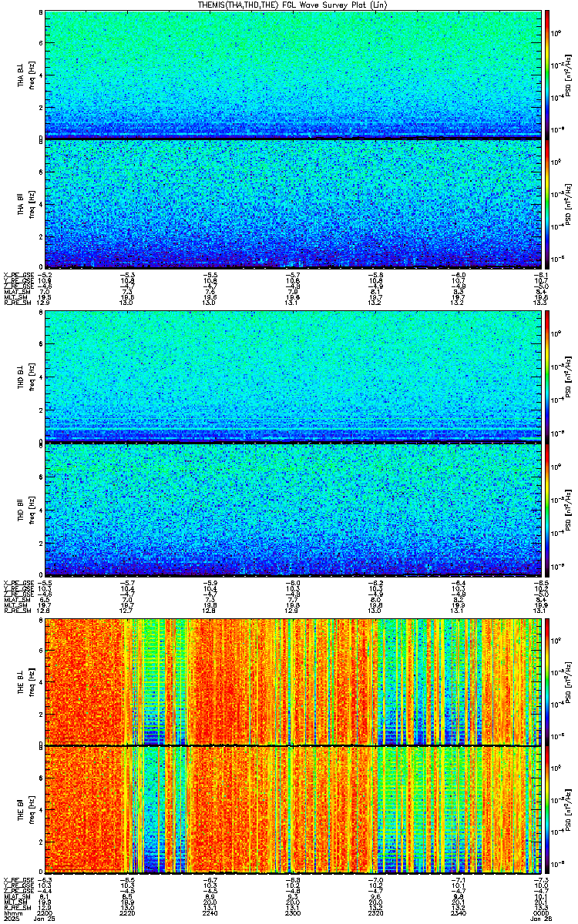Click the THD B∥ PSD colorbar

tap(547, 510)
